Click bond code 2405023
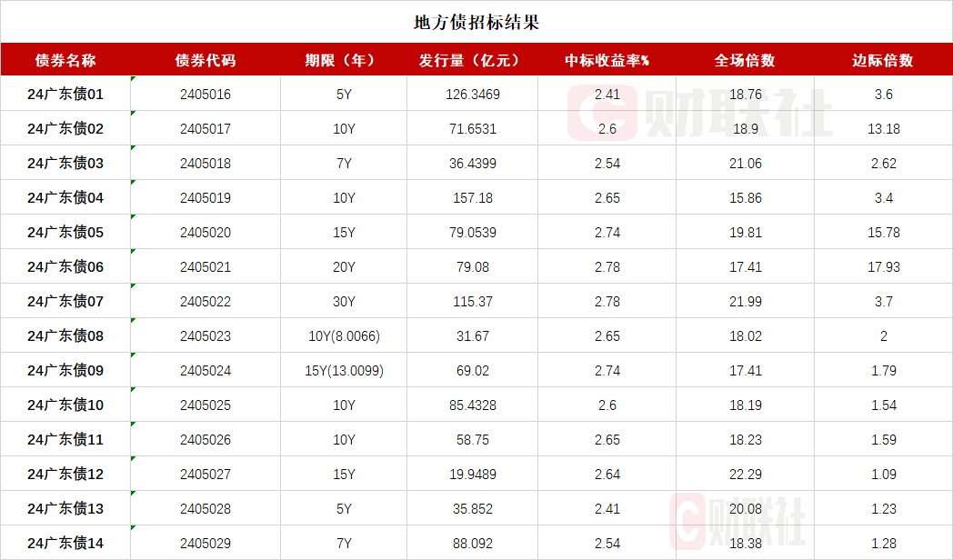 click(x=206, y=335)
